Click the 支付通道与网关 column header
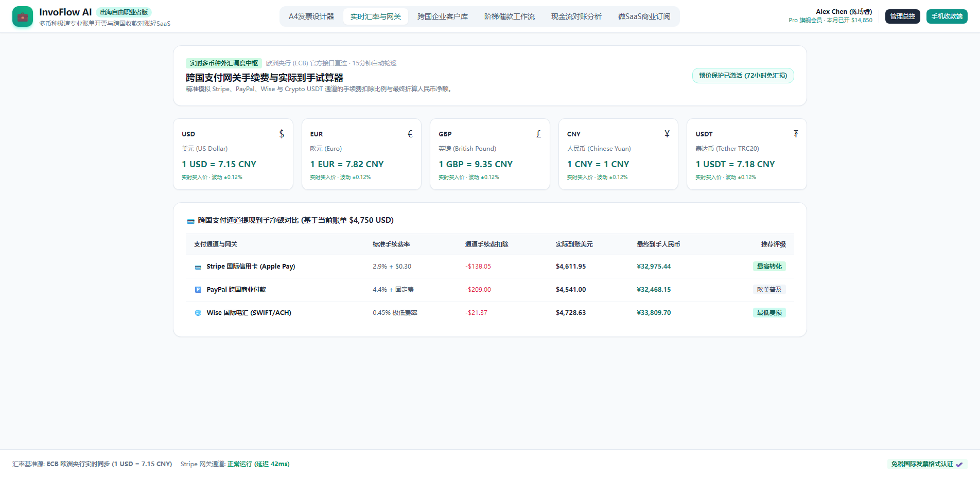Viewport: 980px width, 478px height. click(x=216, y=244)
